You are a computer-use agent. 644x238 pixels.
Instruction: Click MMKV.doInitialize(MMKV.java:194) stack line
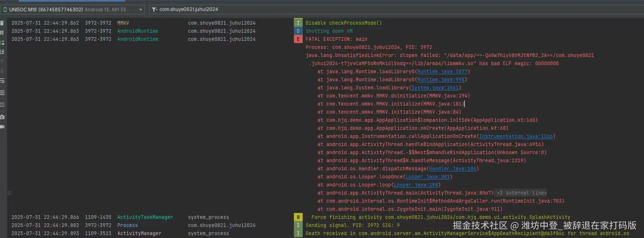click(394, 96)
